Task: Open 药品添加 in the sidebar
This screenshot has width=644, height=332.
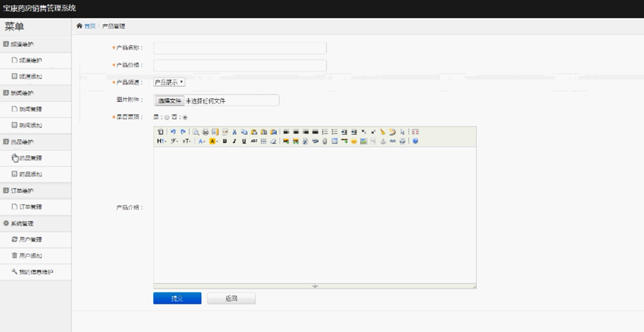Action: click(35, 175)
